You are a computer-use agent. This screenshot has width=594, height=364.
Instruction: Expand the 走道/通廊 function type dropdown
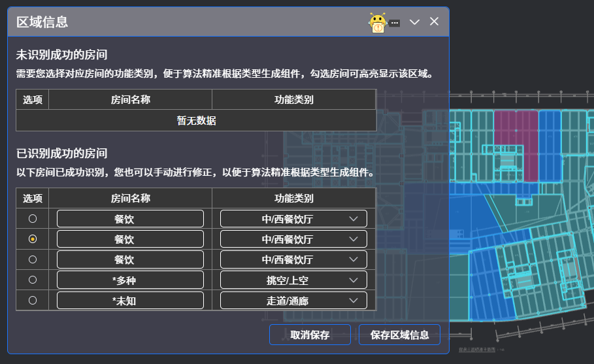293,300
